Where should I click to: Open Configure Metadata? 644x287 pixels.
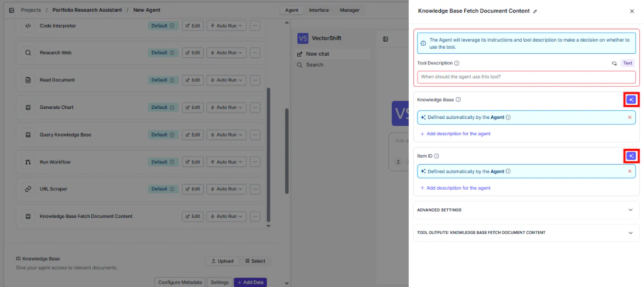(x=180, y=282)
